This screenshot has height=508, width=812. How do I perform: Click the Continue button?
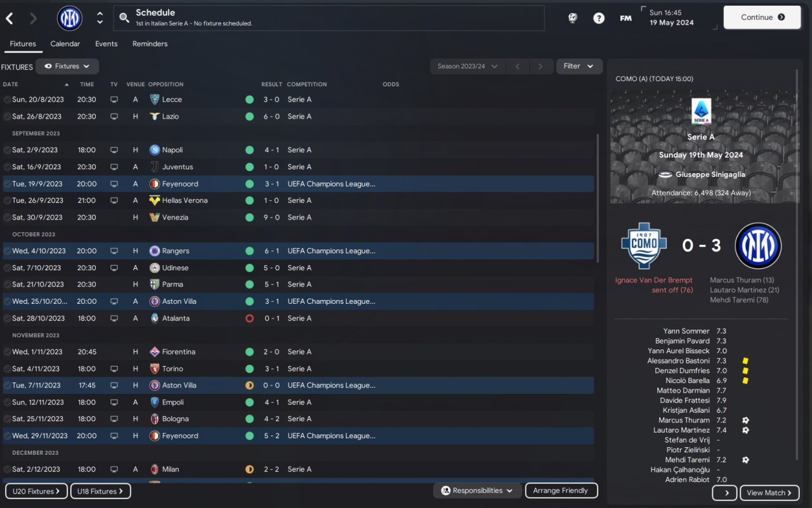[x=762, y=17]
